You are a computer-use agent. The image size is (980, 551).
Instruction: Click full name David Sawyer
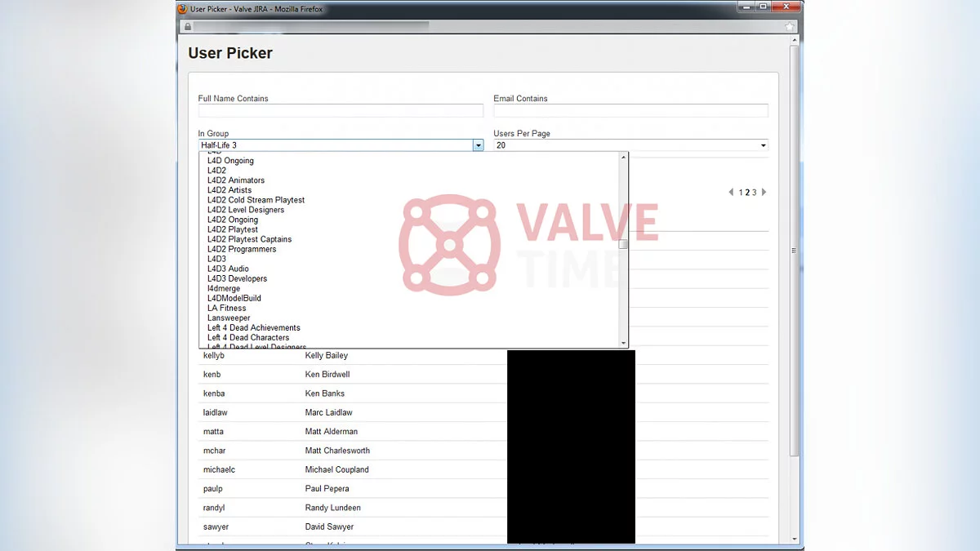pos(330,527)
